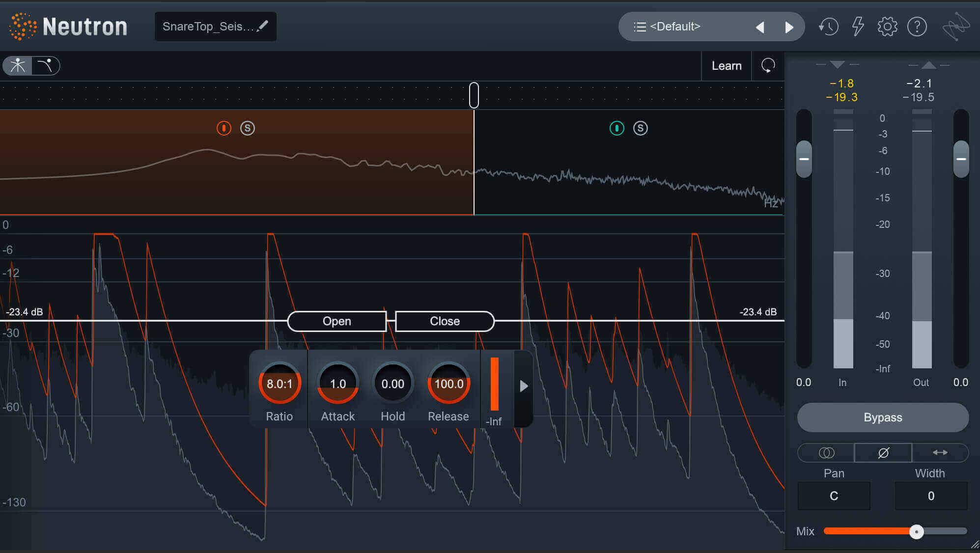Go to the next preset arrow
The image size is (980, 553).
click(x=789, y=27)
